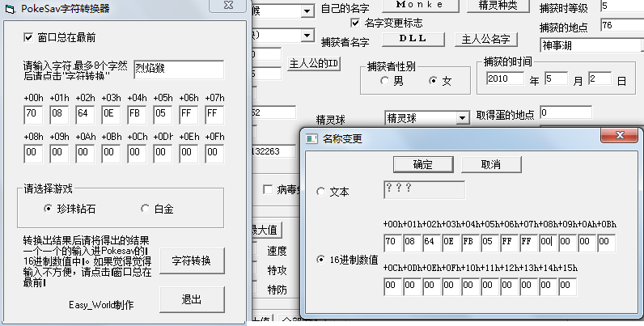Click the 取得蛋的地点 field
The width and height of the screenshot is (644, 326).
pos(566,112)
